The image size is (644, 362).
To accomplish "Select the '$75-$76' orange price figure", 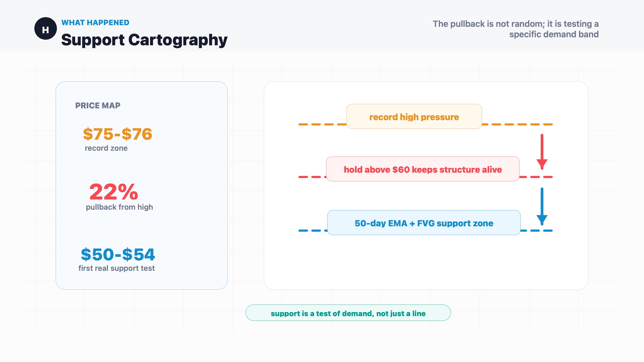I will pyautogui.click(x=118, y=134).
